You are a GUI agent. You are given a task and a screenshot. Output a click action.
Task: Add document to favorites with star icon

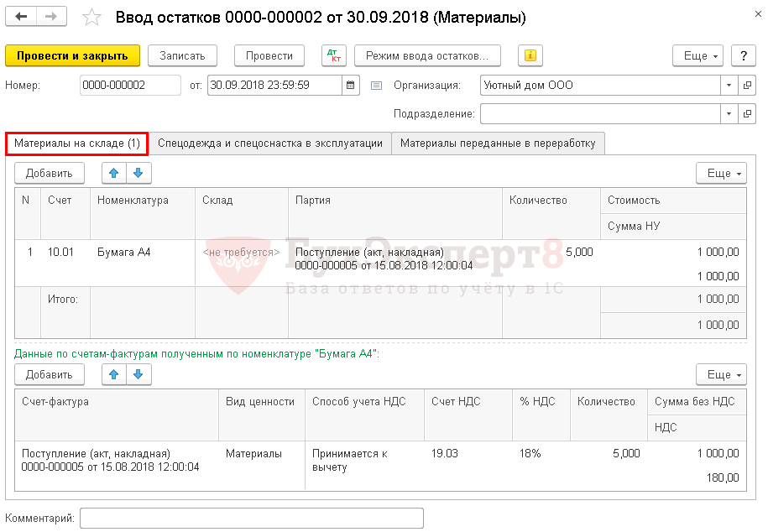click(x=92, y=18)
